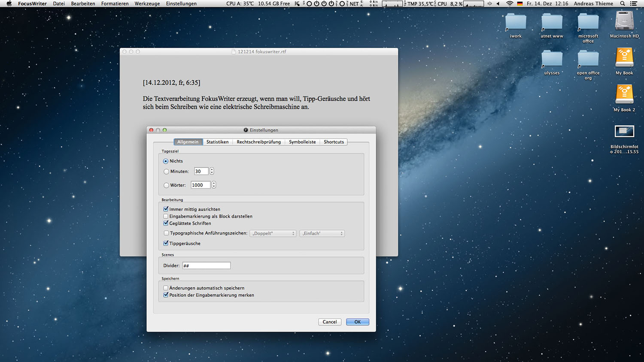Select the Nichts radio button
This screenshot has height=362, width=644.
[x=166, y=161]
